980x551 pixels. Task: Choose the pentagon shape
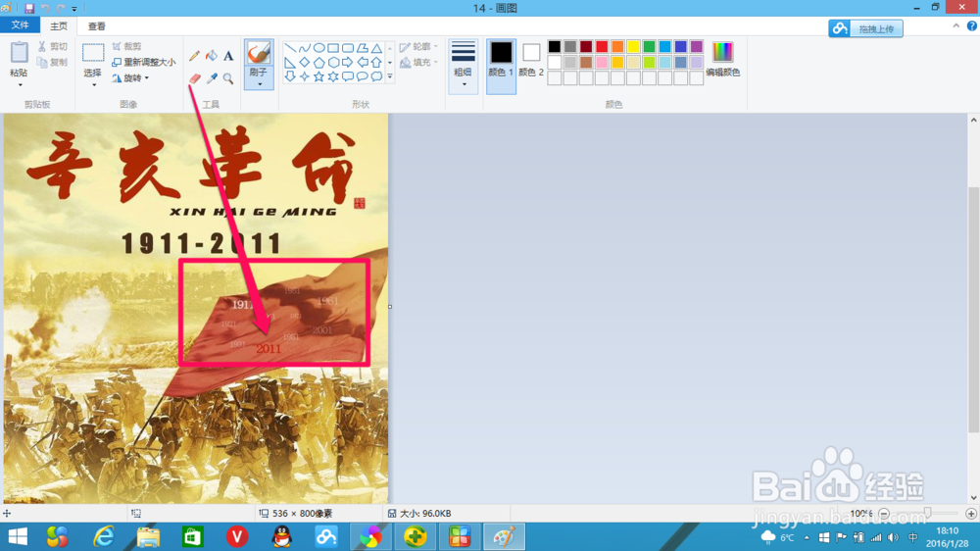(318, 62)
